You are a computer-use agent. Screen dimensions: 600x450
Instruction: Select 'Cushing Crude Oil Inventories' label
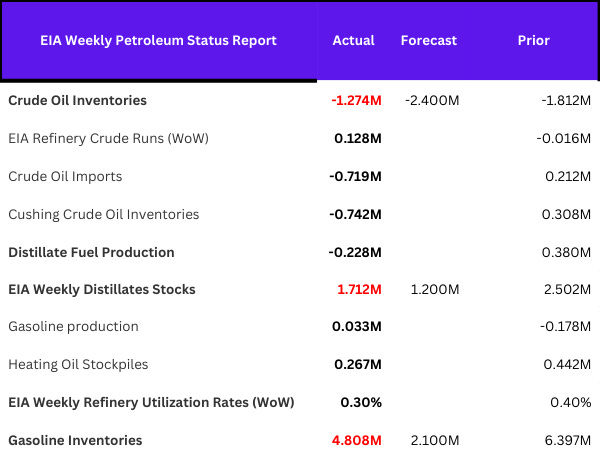point(104,214)
